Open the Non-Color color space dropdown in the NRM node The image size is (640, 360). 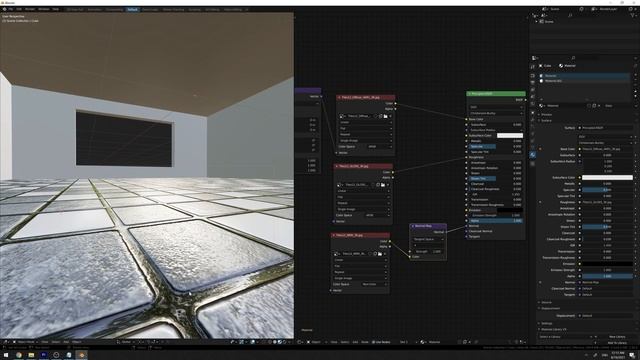point(373,284)
